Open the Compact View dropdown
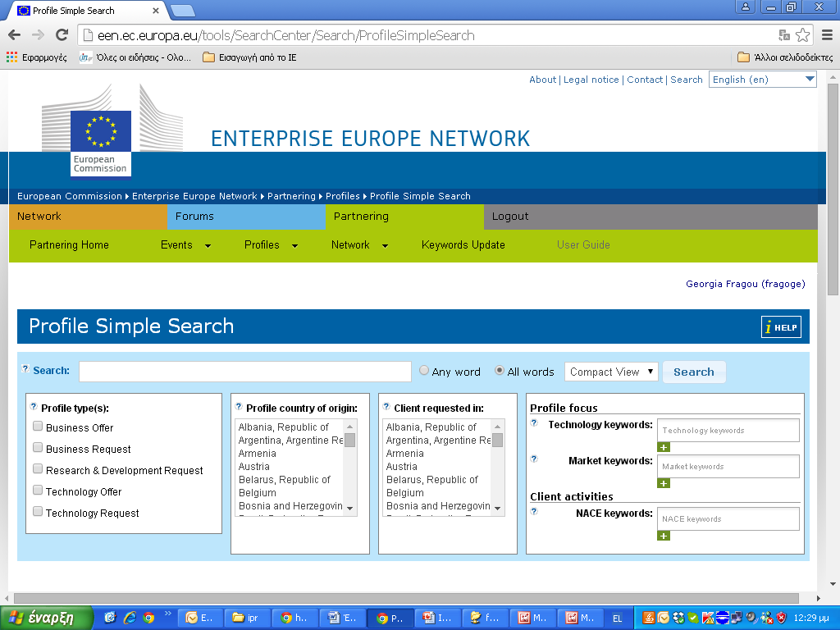The width and height of the screenshot is (840, 630). pos(611,372)
